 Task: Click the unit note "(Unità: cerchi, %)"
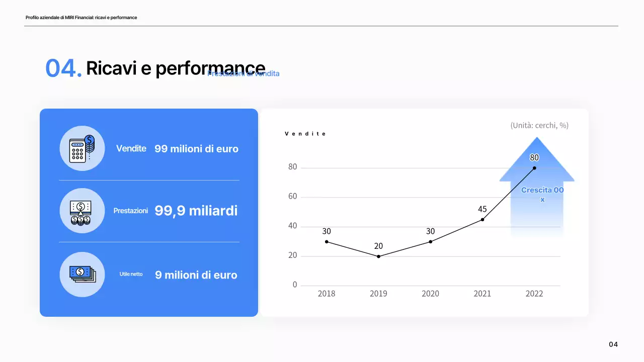coord(539,125)
